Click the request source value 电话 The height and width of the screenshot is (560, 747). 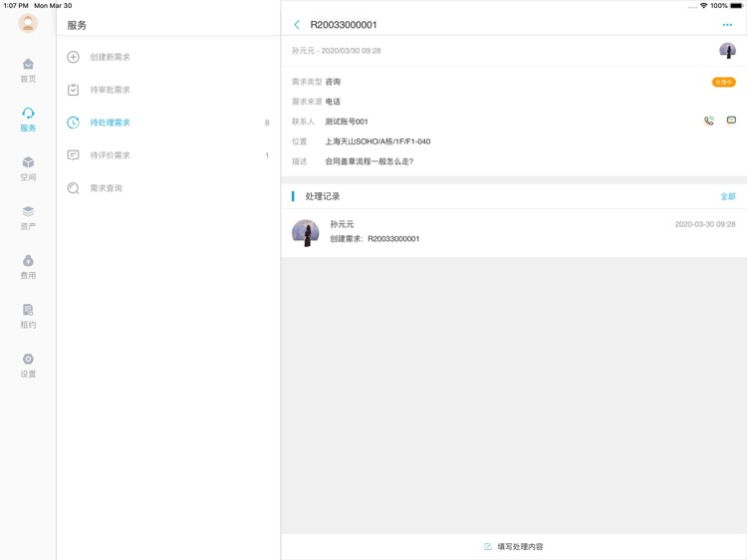pyautogui.click(x=333, y=102)
